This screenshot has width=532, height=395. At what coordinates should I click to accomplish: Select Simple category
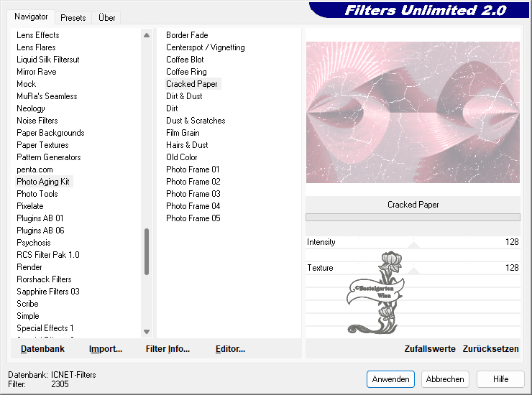pyautogui.click(x=28, y=316)
